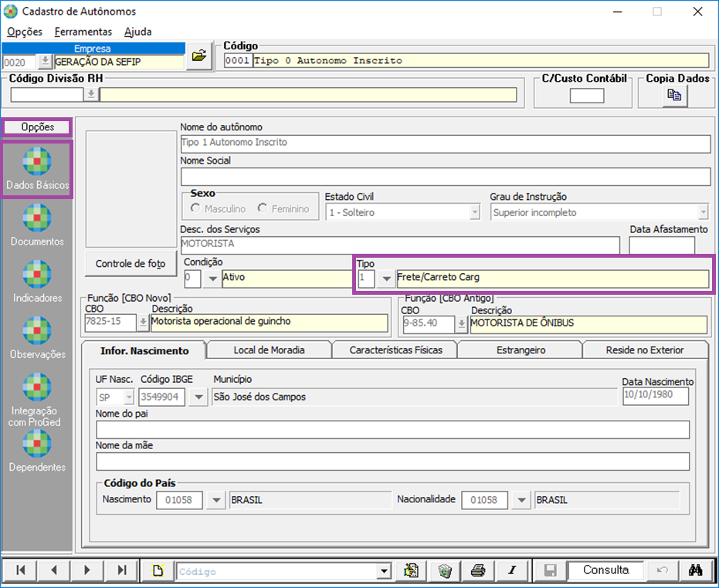Click the Código 0001 code field

click(x=238, y=60)
